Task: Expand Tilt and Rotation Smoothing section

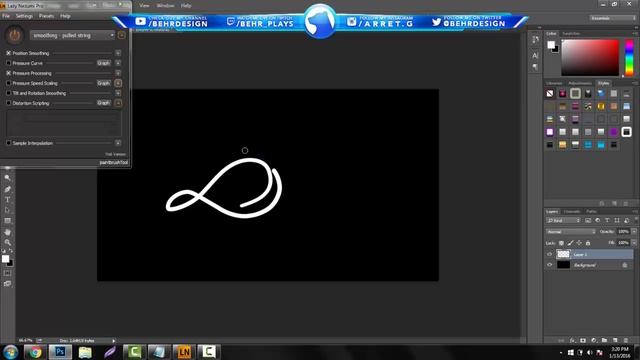Action: [118, 93]
